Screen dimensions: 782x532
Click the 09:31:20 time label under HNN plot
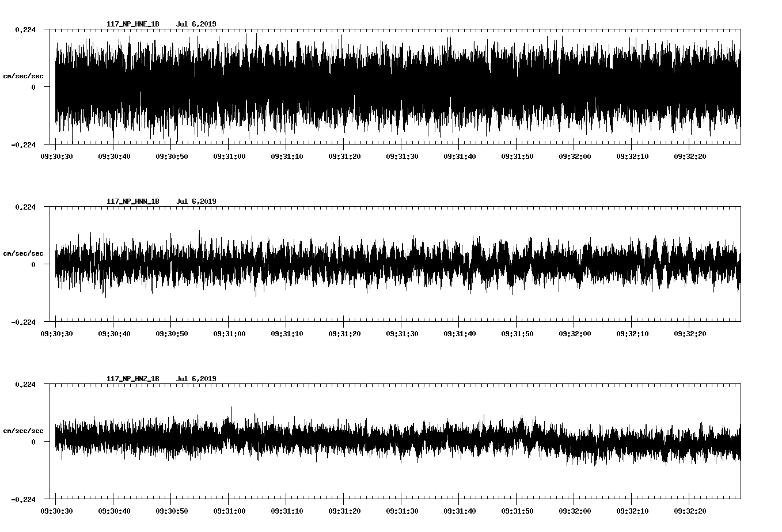(344, 333)
